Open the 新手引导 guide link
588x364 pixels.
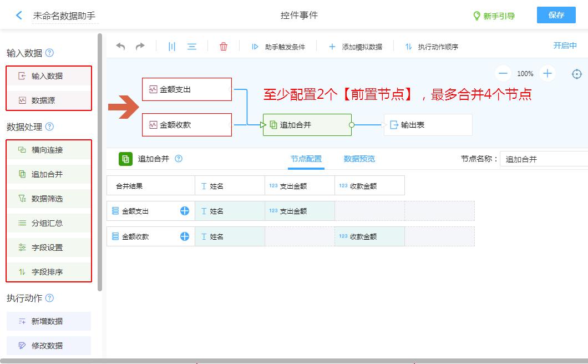(x=494, y=16)
